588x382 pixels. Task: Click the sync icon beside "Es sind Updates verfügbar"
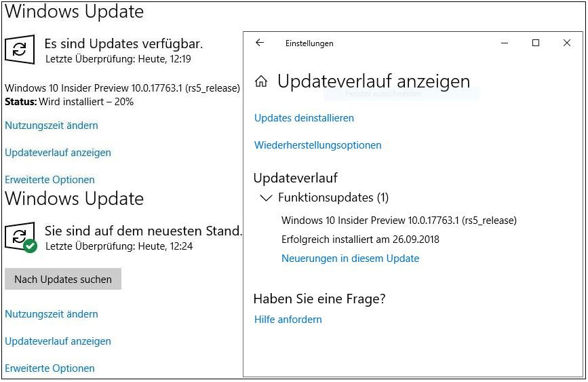tap(20, 49)
